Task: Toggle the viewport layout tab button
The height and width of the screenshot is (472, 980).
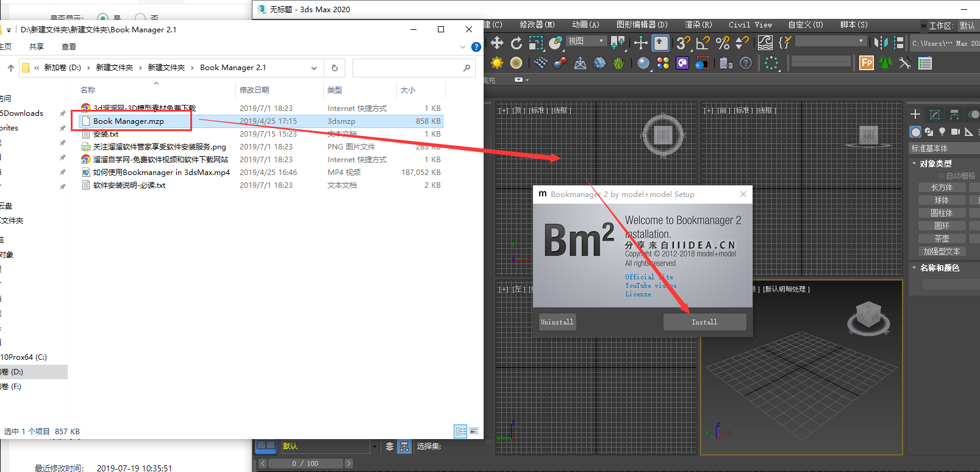Action: [266, 446]
